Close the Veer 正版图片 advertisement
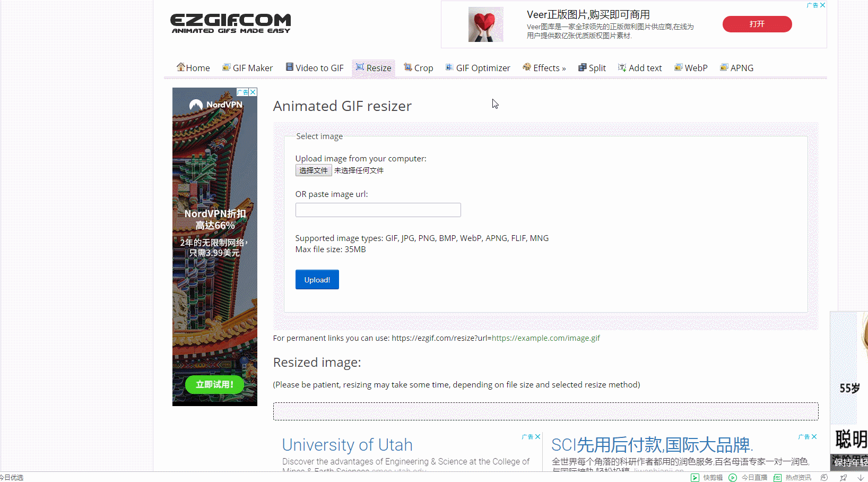868x482 pixels. click(x=823, y=5)
